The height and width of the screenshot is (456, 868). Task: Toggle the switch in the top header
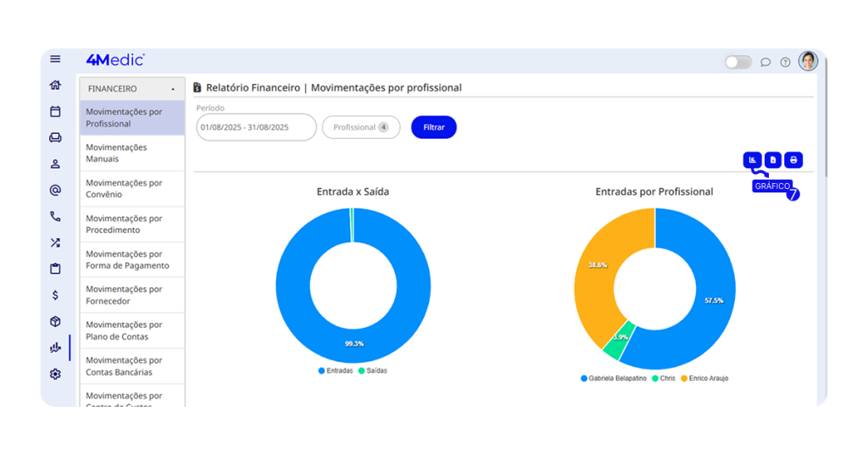click(737, 62)
